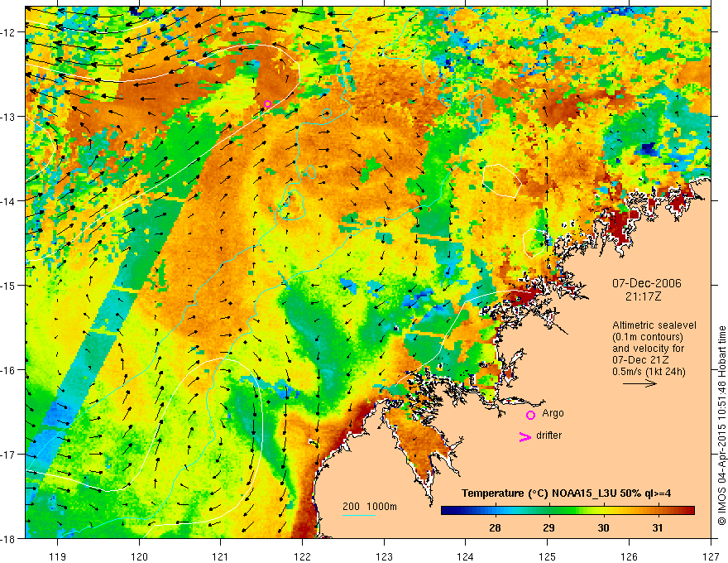Click the '-16' latitude axis label
Screen dimensions: 728x563
(9, 370)
